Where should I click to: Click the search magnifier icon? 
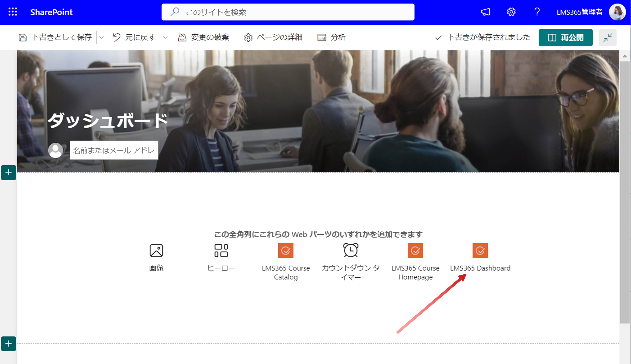[x=175, y=12]
